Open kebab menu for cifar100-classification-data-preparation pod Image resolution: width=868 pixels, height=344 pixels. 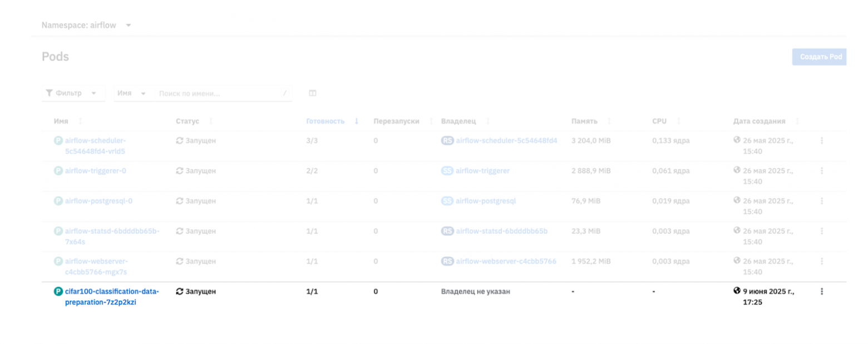click(821, 291)
